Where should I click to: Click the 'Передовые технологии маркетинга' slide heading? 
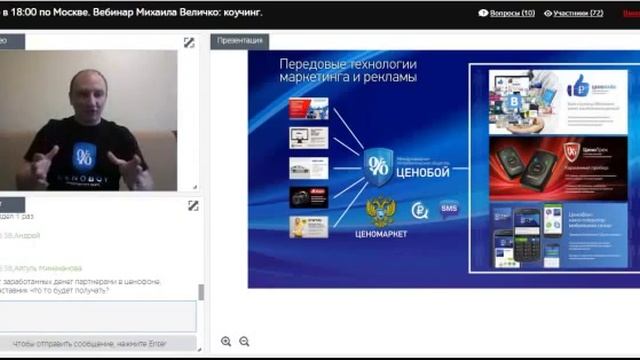coord(348,70)
